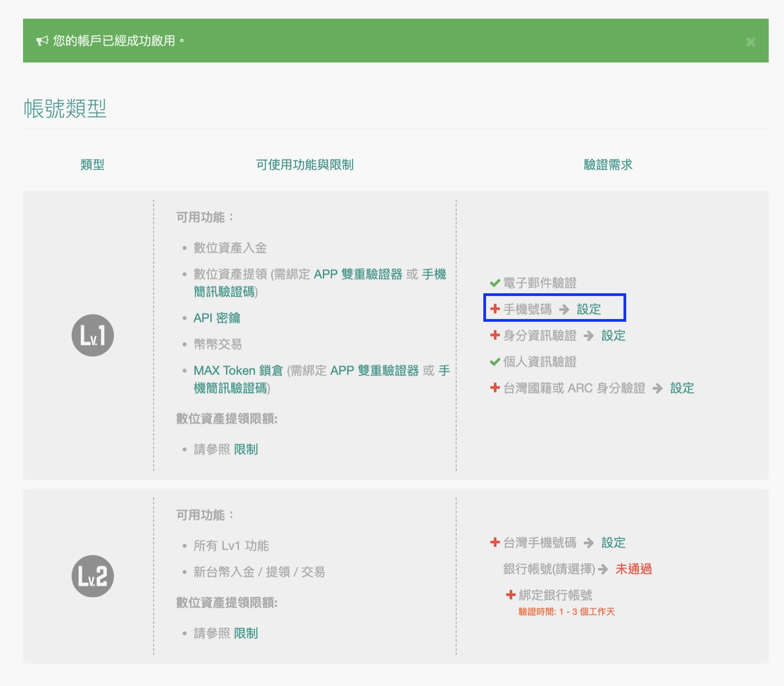Open APP 雙重驗證器 link under 數位資產提領
Viewport: 784px width, 686px height.
[x=358, y=274]
